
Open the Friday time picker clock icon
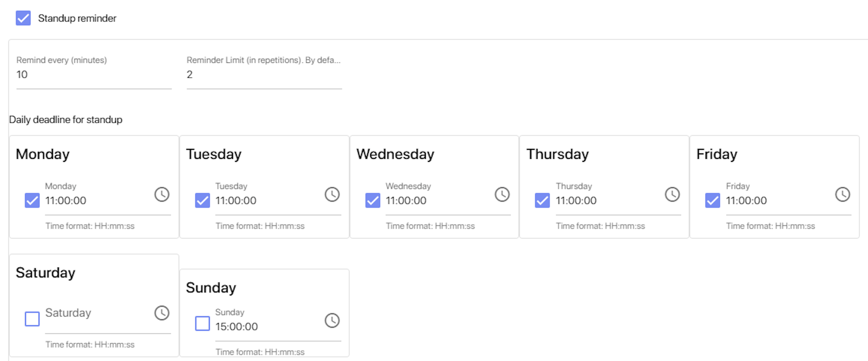point(842,194)
